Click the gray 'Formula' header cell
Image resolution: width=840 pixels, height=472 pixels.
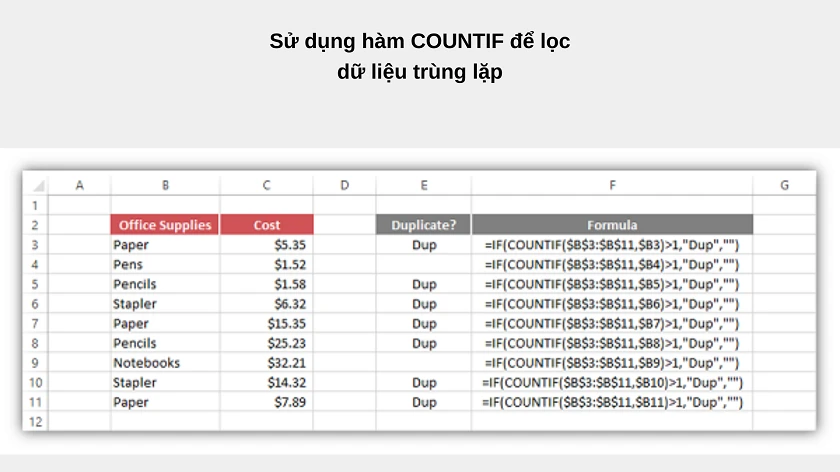612,225
